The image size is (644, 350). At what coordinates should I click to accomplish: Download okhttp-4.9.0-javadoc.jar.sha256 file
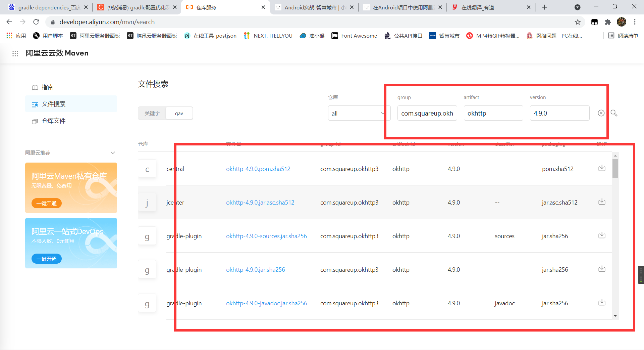[602, 302]
